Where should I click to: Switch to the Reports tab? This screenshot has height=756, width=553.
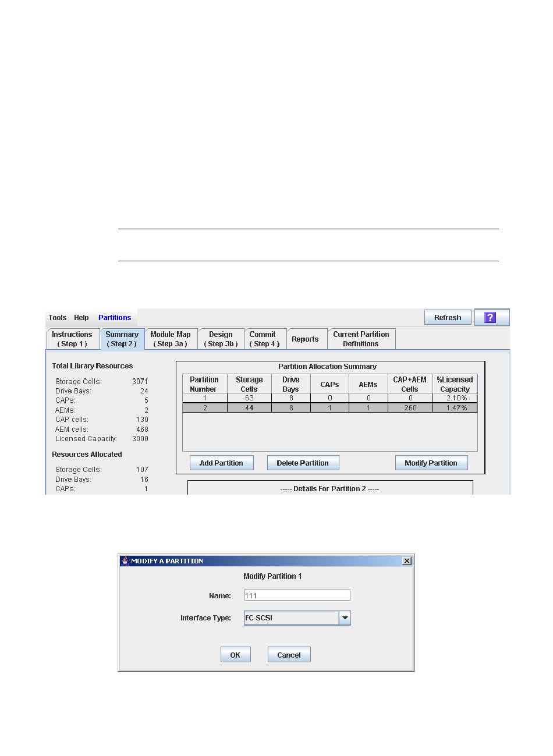coord(306,339)
